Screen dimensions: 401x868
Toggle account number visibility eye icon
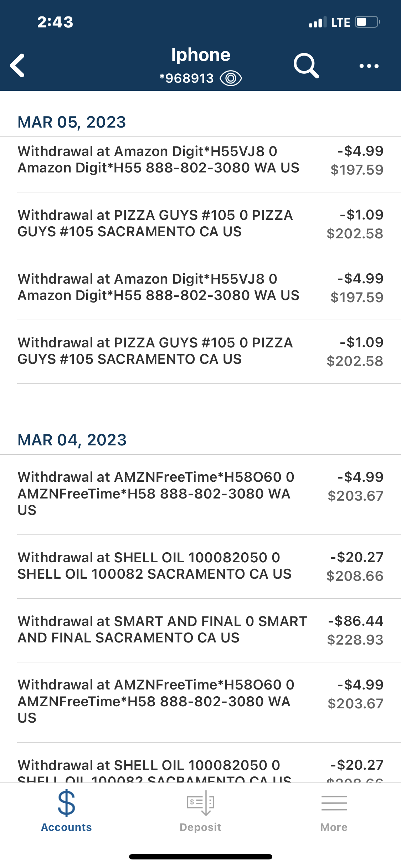point(231,78)
